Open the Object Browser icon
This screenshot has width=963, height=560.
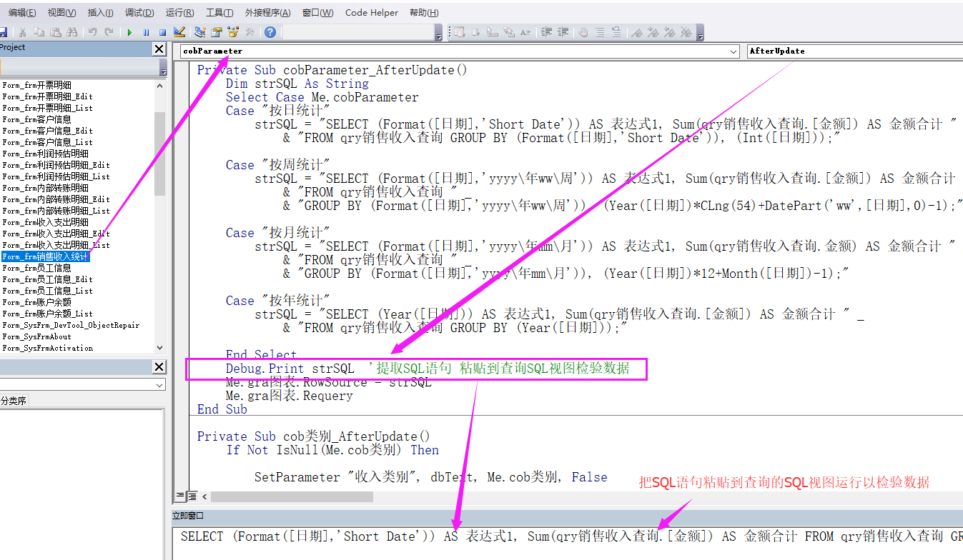pyautogui.click(x=233, y=32)
